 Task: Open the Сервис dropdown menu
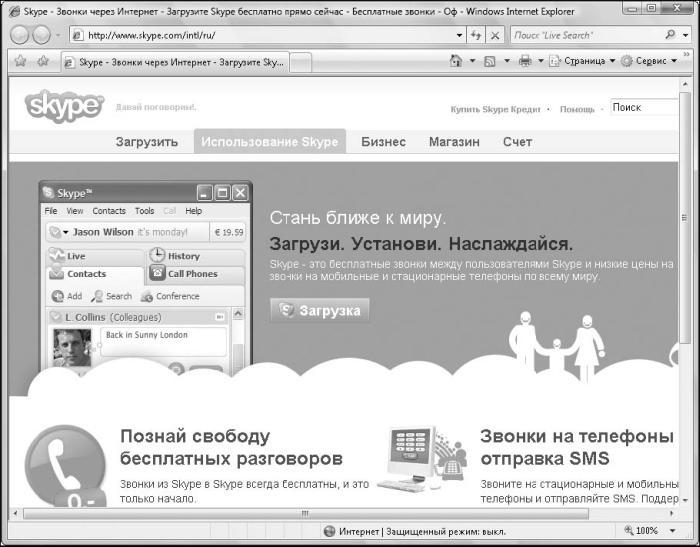coord(649,61)
